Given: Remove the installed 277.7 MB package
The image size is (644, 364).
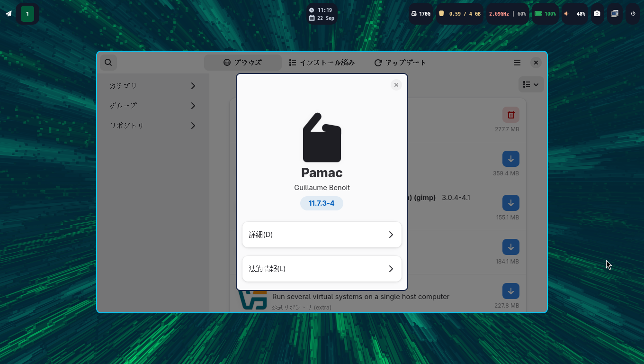Looking at the screenshot, I should (x=511, y=115).
